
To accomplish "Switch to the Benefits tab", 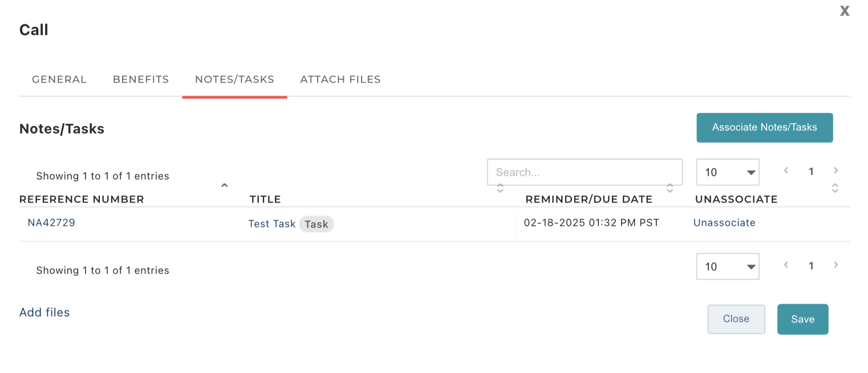I will [141, 79].
